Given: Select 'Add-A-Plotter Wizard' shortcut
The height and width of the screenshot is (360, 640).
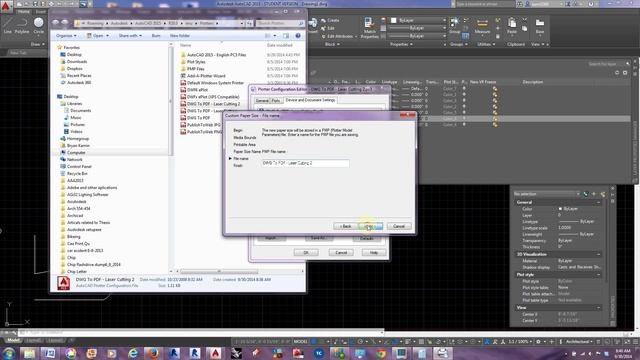Looking at the screenshot, I should pyautogui.click(x=206, y=76).
